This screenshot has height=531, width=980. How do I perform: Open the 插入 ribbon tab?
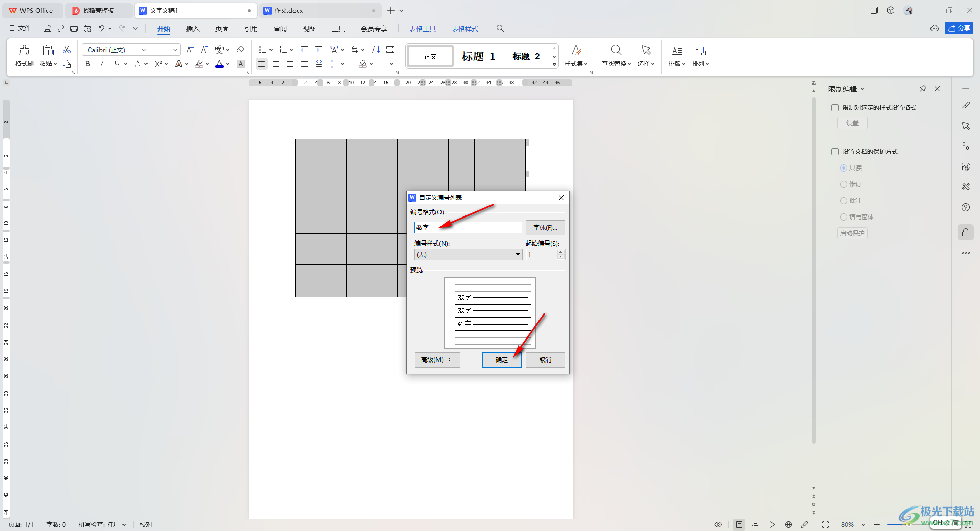tap(192, 29)
